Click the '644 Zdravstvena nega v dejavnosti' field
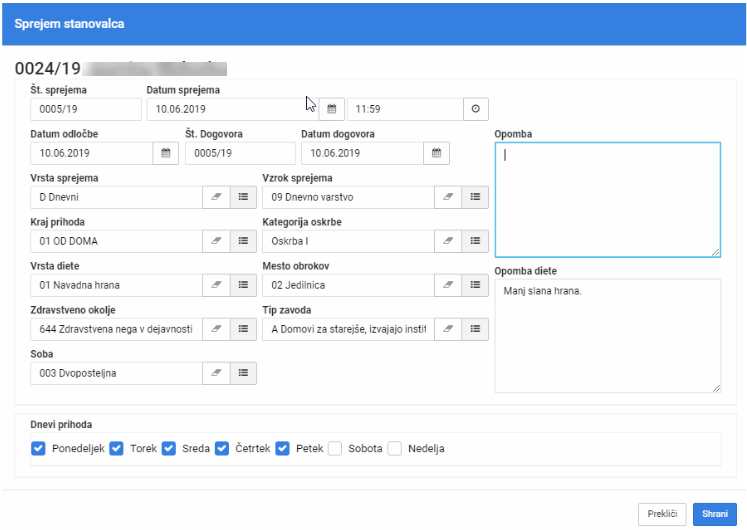Viewport: 747px width, 530px height. (116, 329)
